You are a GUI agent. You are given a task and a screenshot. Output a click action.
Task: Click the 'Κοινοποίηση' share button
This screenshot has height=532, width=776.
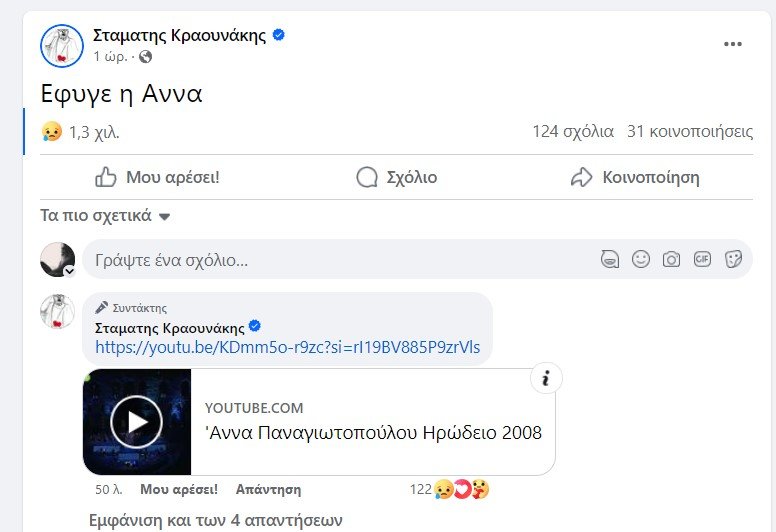(x=634, y=178)
